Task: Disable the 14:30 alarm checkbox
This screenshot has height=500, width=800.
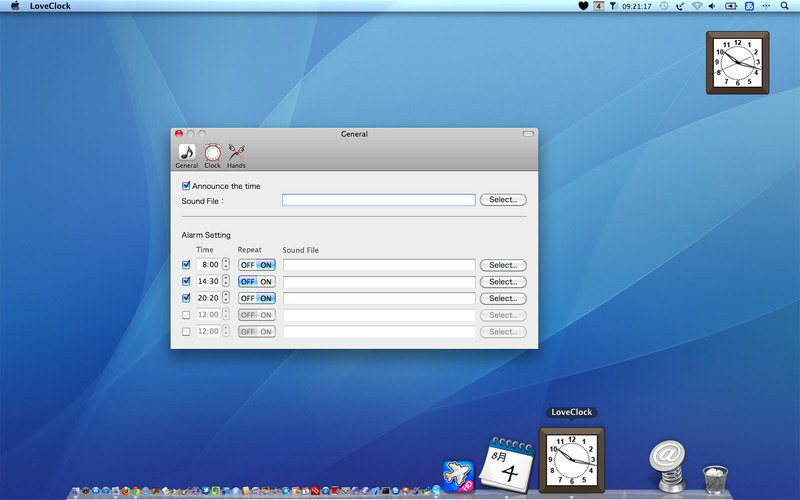Action: click(x=186, y=281)
